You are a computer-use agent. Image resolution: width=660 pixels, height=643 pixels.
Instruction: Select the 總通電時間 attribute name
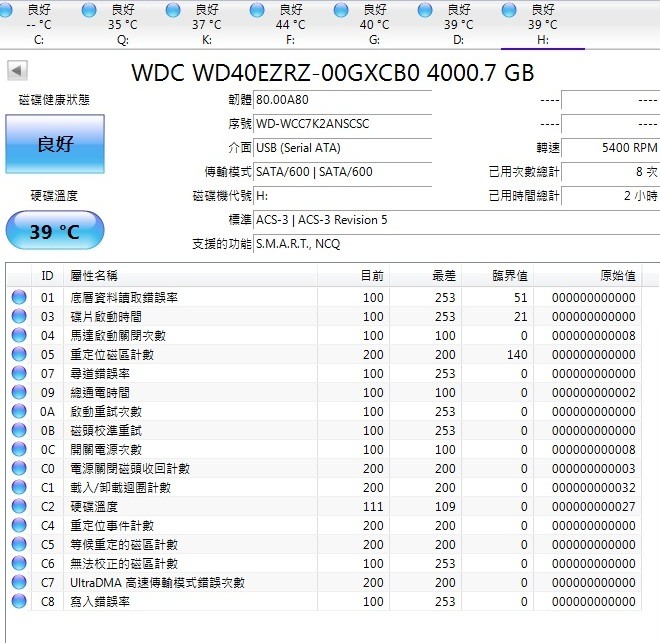pyautogui.click(x=100, y=393)
